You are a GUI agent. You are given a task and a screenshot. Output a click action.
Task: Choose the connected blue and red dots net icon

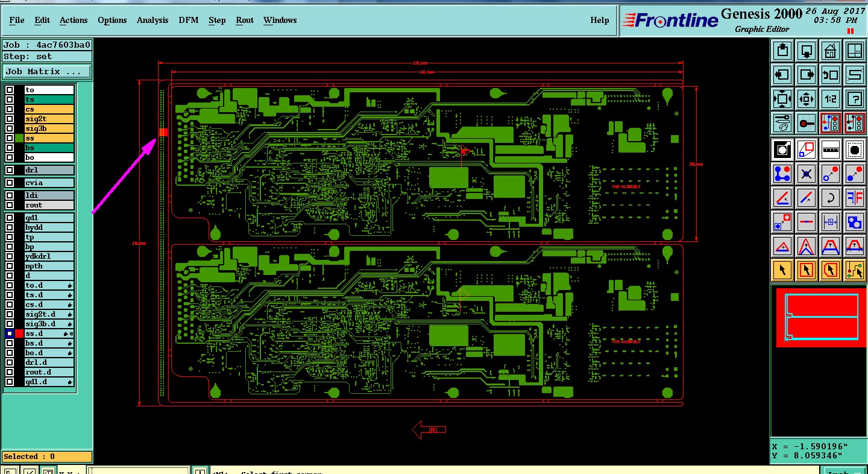pos(782,174)
